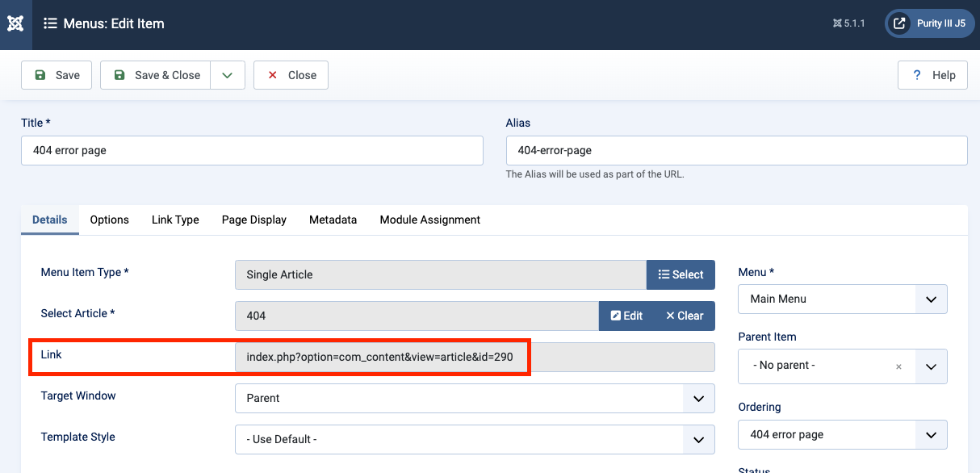Click into the Title input field

(252, 150)
